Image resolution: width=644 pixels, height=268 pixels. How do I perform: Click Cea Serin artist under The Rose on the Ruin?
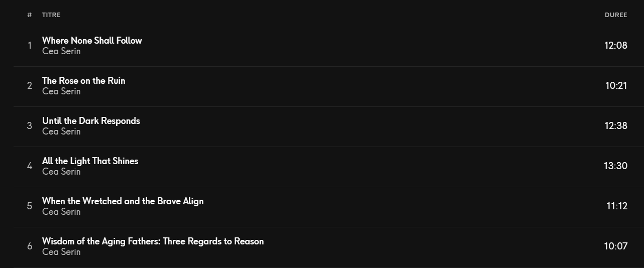click(x=61, y=91)
